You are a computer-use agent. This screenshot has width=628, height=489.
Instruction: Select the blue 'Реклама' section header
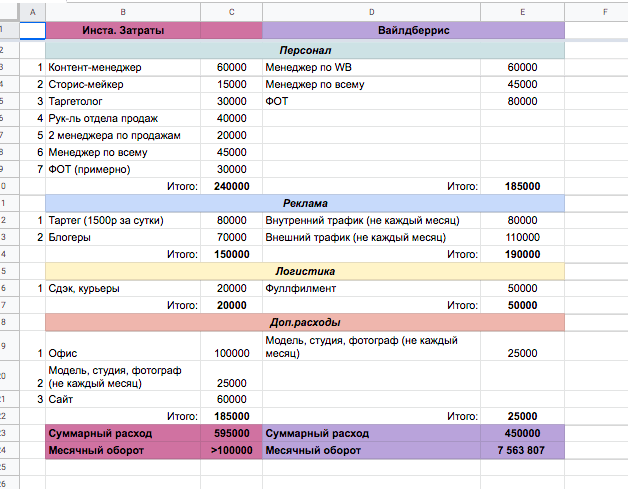click(x=305, y=203)
